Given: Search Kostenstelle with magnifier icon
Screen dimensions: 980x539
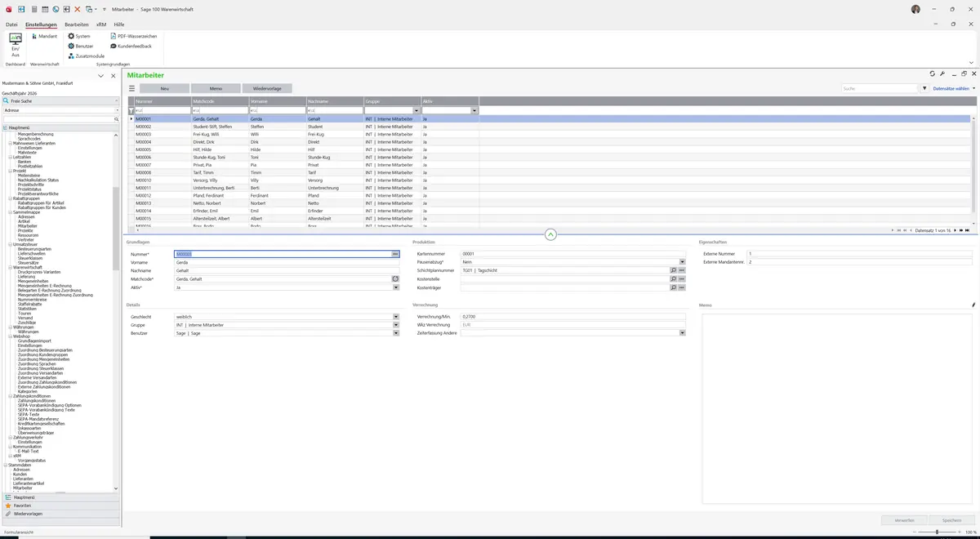Looking at the screenshot, I should click(674, 278).
